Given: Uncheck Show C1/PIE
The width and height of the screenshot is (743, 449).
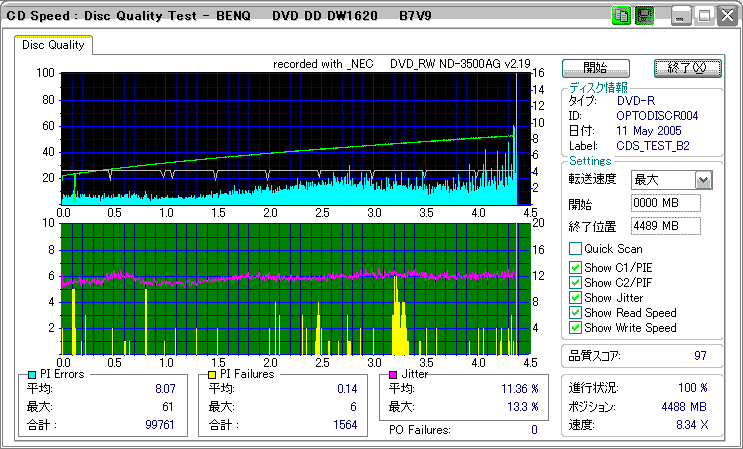Looking at the screenshot, I should click(x=575, y=267).
